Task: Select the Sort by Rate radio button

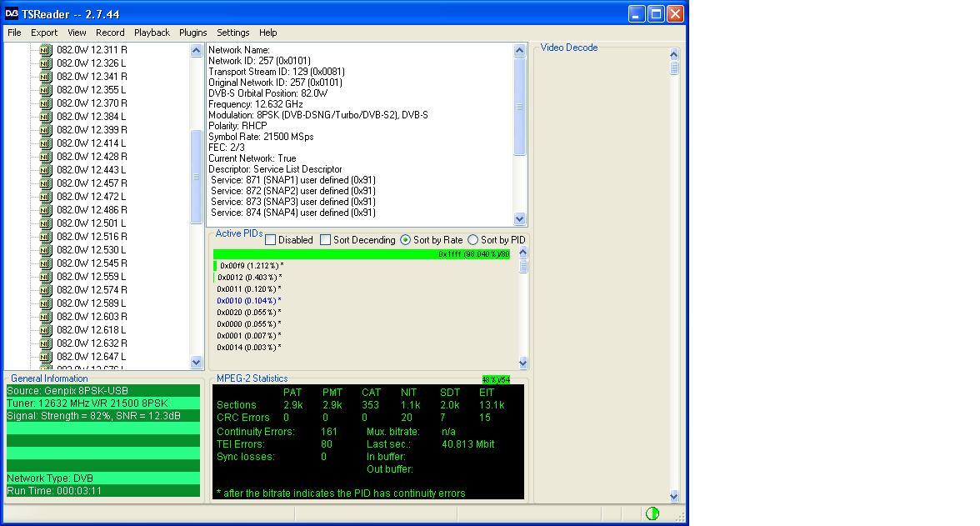Action: (405, 239)
